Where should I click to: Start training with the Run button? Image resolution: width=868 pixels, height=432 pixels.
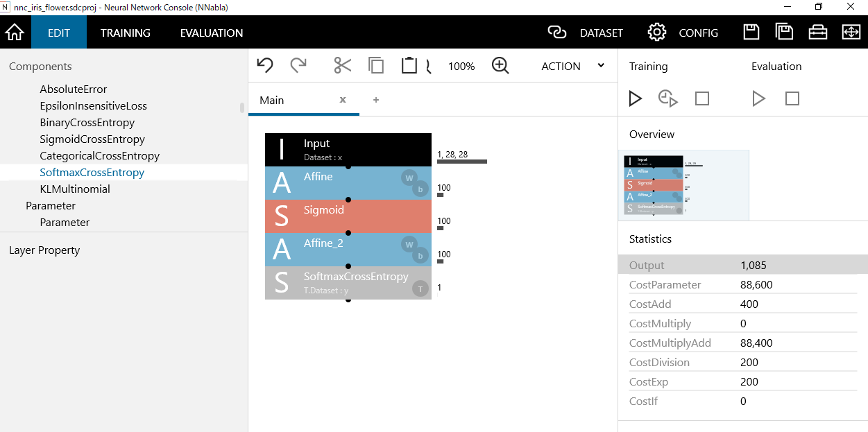click(x=635, y=98)
